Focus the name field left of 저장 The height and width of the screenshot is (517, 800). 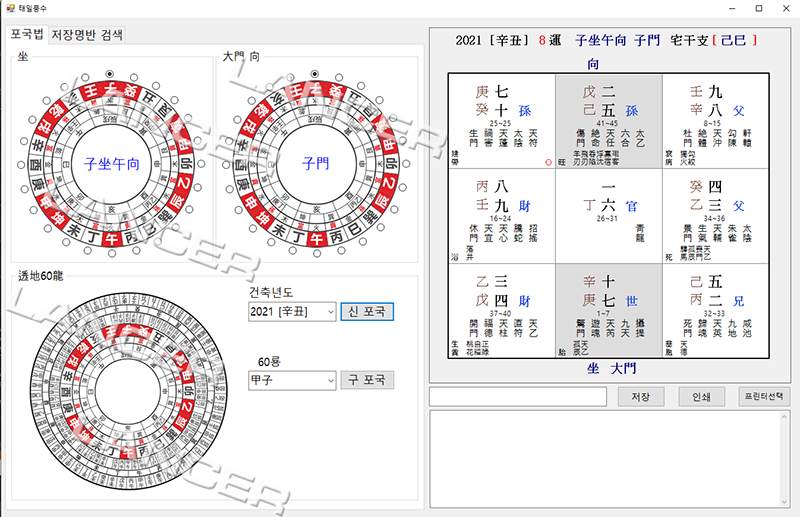(518, 397)
